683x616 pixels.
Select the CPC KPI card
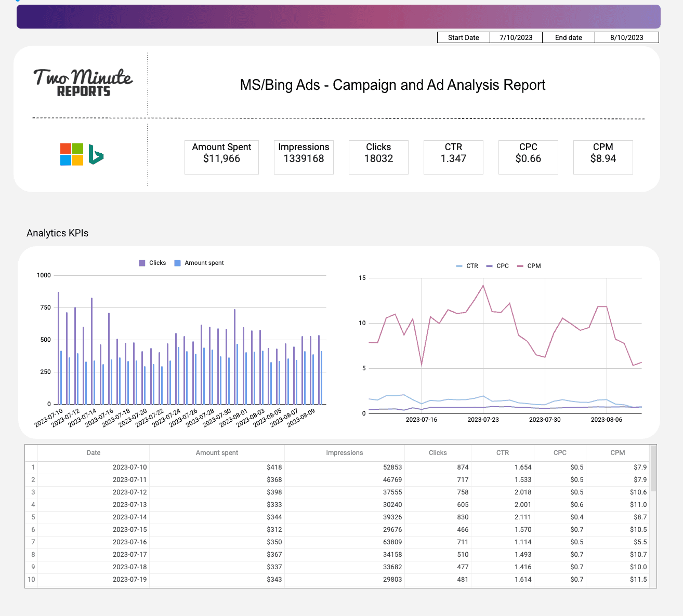[528, 157]
